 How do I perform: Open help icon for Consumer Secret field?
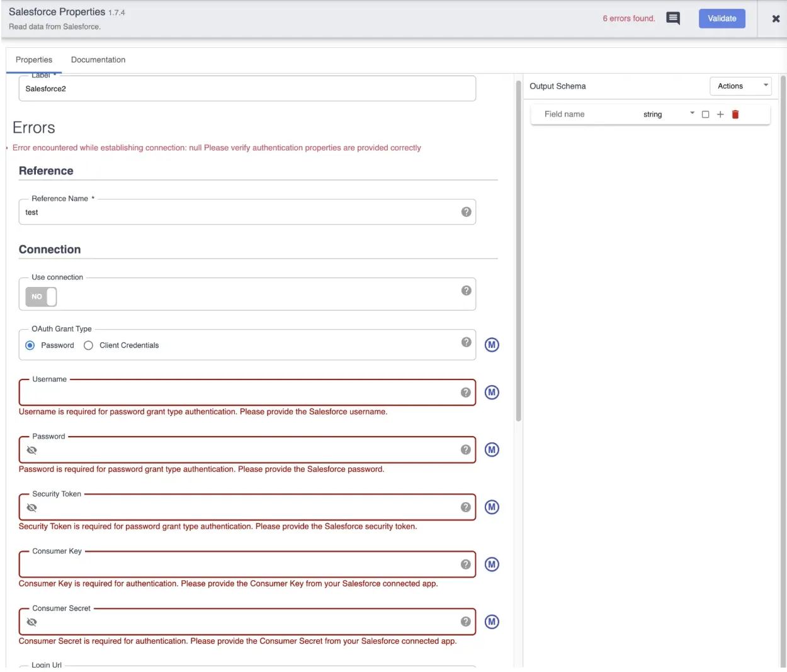[x=466, y=622]
